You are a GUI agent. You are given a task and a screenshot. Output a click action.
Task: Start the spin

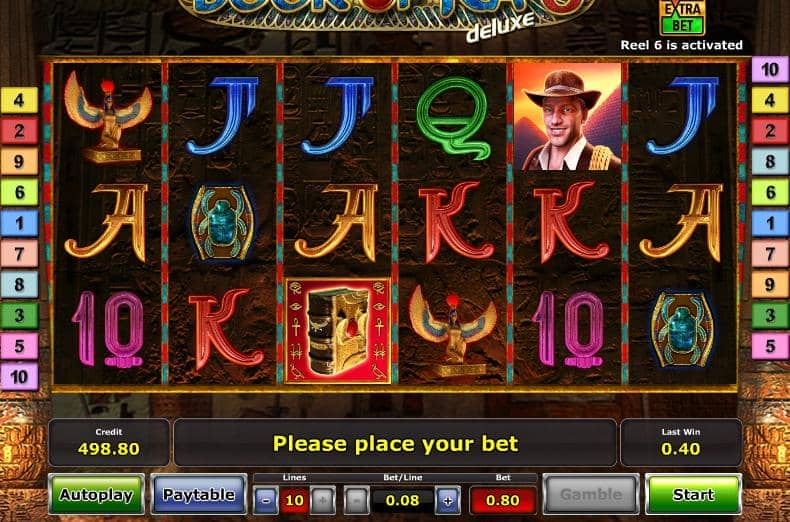(x=693, y=495)
